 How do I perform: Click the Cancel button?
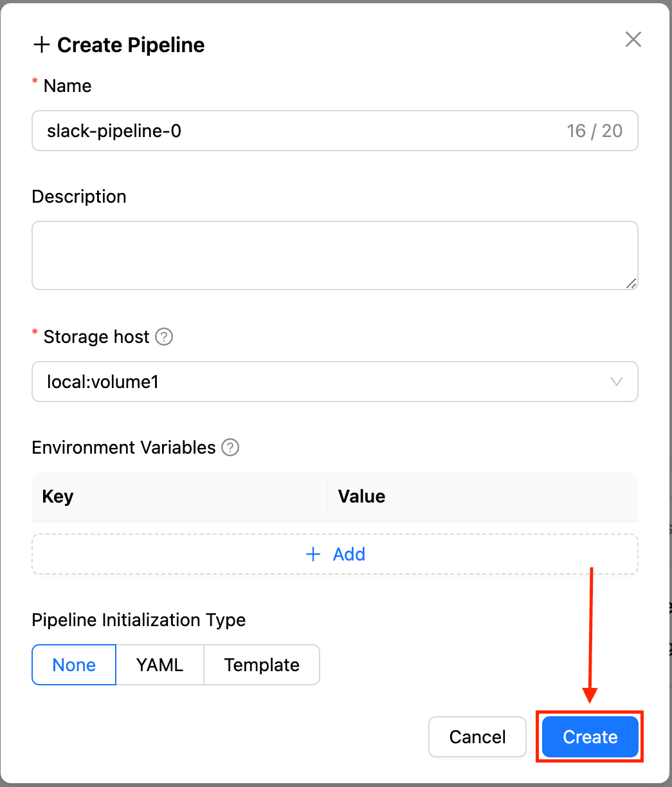(x=478, y=737)
